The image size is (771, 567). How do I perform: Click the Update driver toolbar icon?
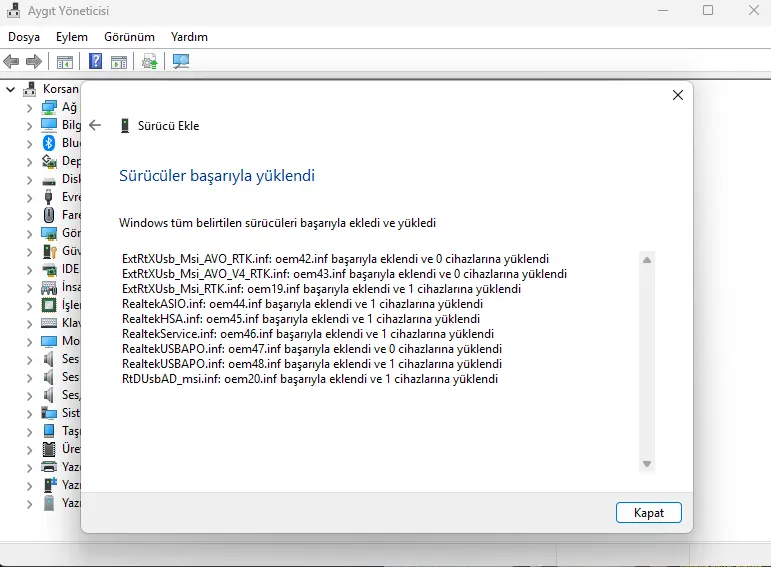pyautogui.click(x=149, y=62)
